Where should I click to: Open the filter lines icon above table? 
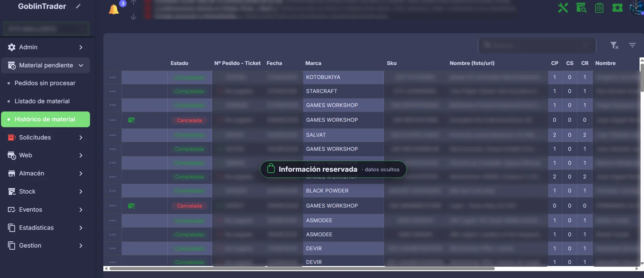pos(632,45)
